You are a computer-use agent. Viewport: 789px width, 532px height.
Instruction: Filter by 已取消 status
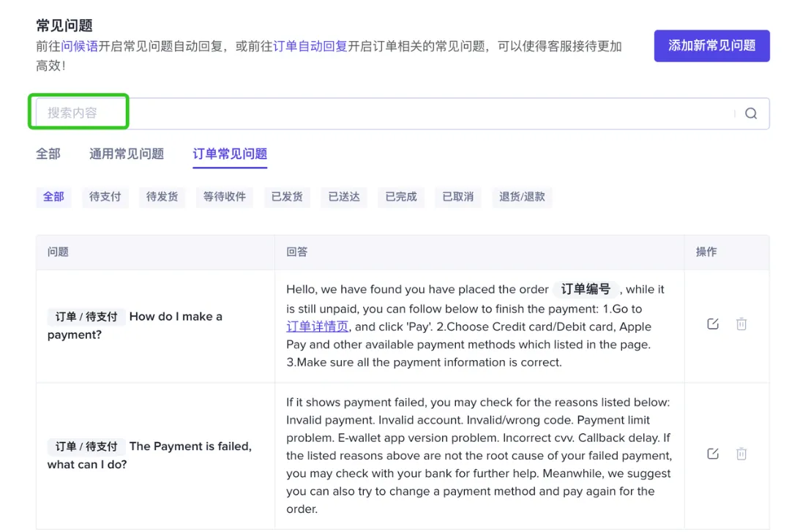(x=458, y=197)
